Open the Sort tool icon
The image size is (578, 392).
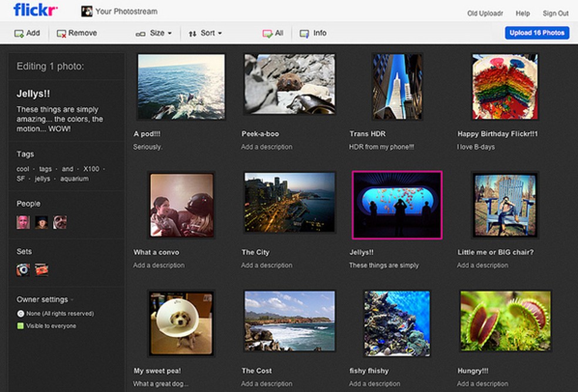192,33
